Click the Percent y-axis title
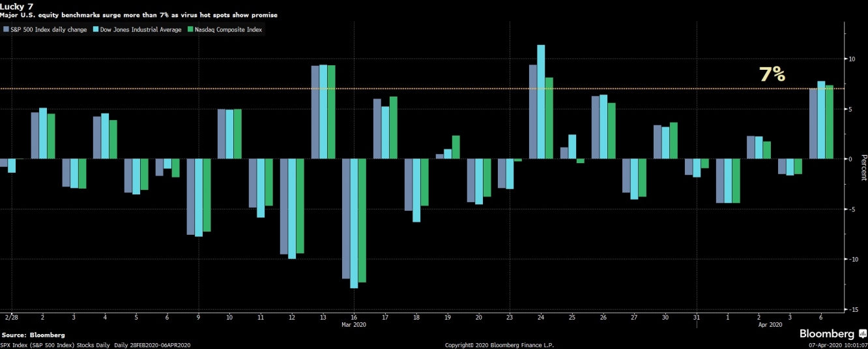868x349 pixels. pos(863,168)
